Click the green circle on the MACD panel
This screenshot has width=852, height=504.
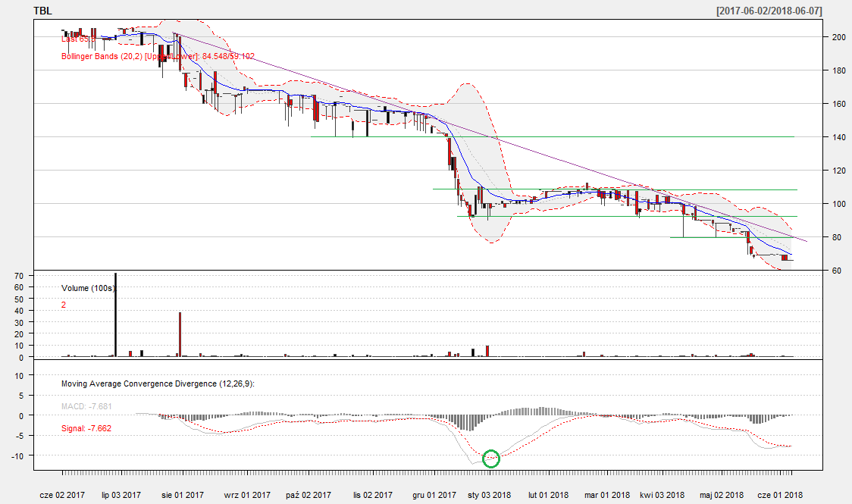pos(491,458)
